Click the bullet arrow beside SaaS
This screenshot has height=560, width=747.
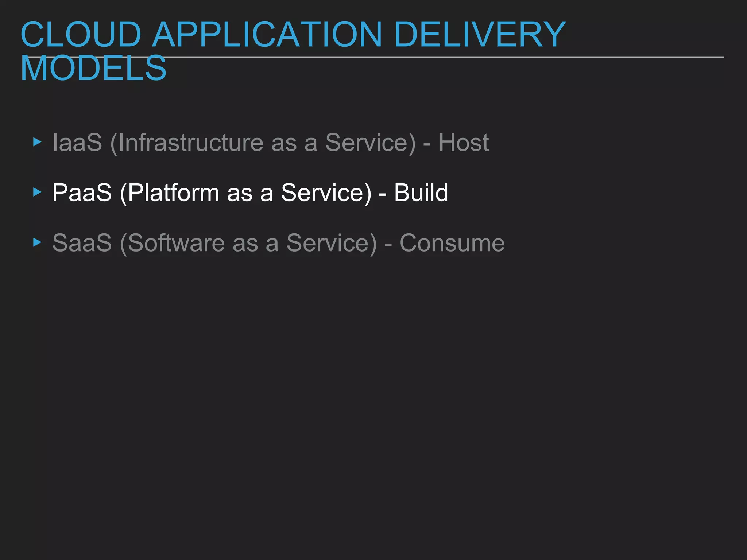click(x=37, y=242)
